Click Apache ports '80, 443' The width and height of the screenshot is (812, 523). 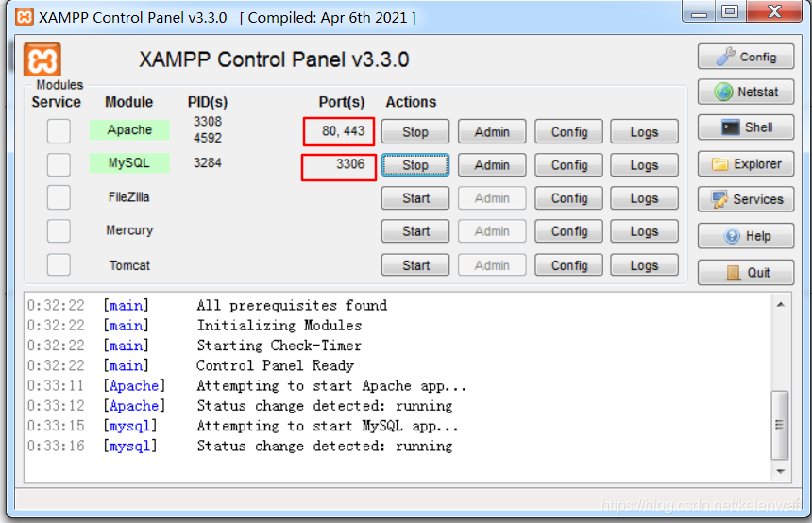pos(343,131)
